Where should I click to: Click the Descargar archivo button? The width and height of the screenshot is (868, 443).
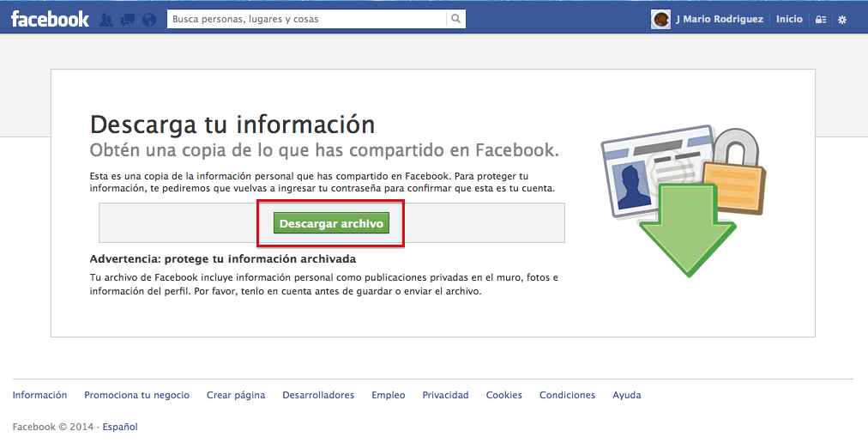coord(331,223)
